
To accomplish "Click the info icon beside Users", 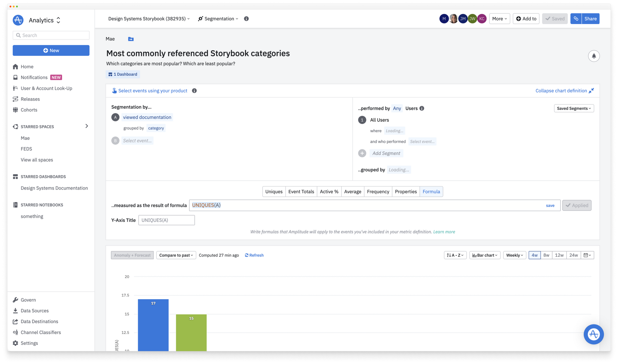I will click(422, 108).
